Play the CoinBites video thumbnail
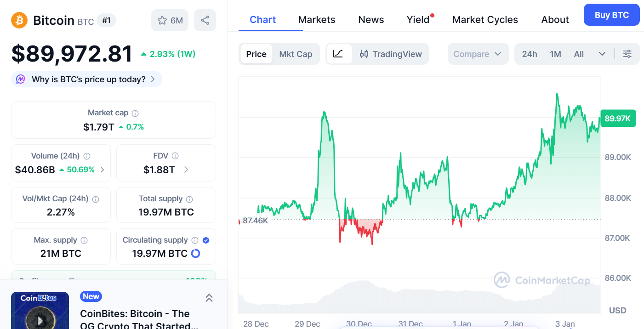Image resolution: width=644 pixels, height=329 pixels. 40,317
